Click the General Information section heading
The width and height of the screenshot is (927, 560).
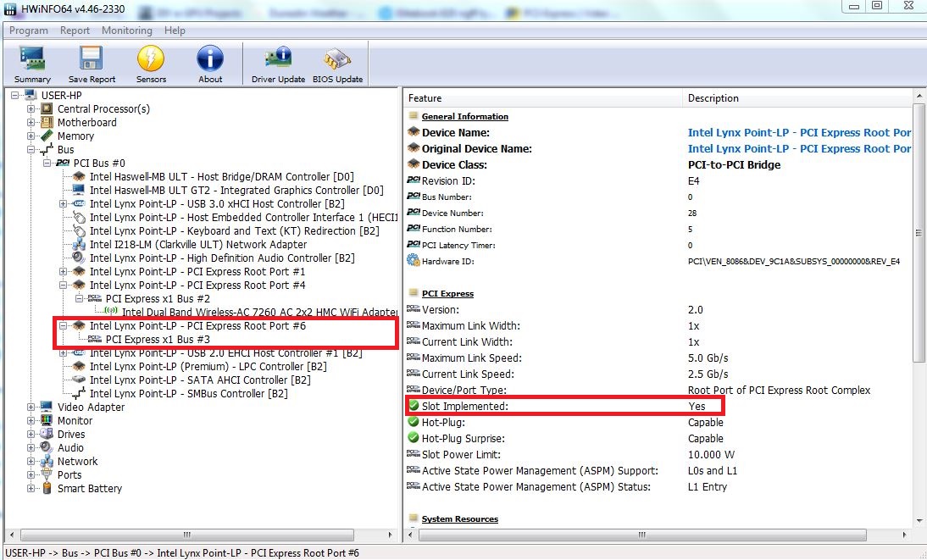pyautogui.click(x=464, y=117)
